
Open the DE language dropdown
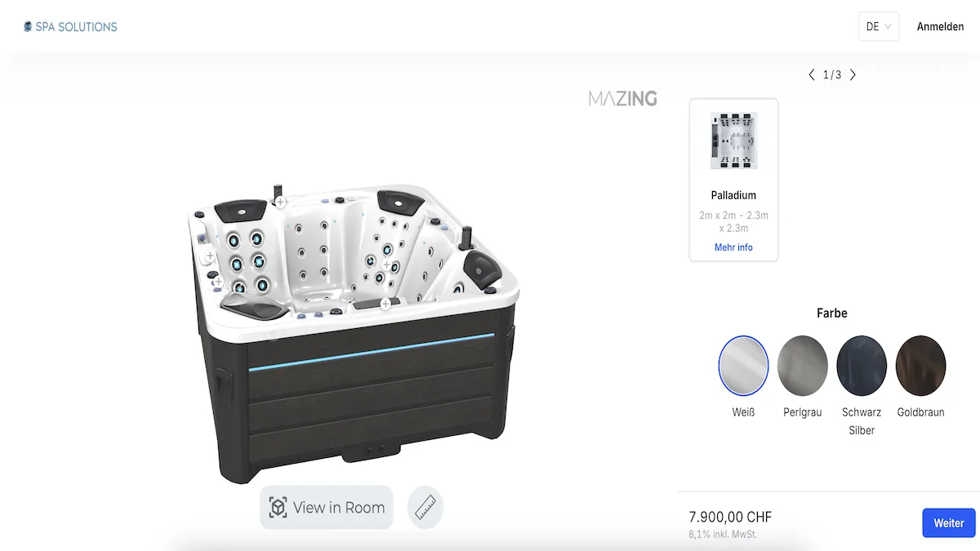tap(879, 26)
